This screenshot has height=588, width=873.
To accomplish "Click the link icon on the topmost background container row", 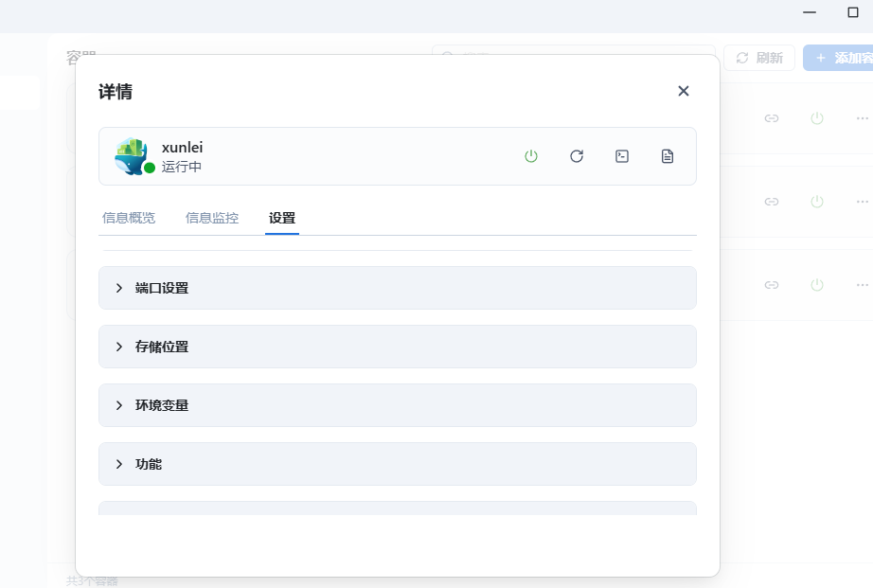I will (771, 118).
